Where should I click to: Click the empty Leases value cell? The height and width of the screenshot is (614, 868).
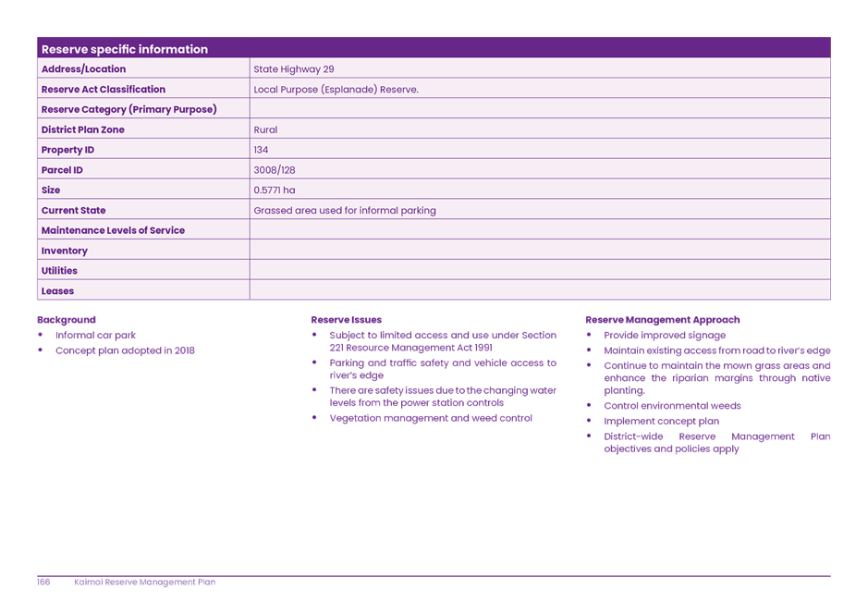(539, 290)
